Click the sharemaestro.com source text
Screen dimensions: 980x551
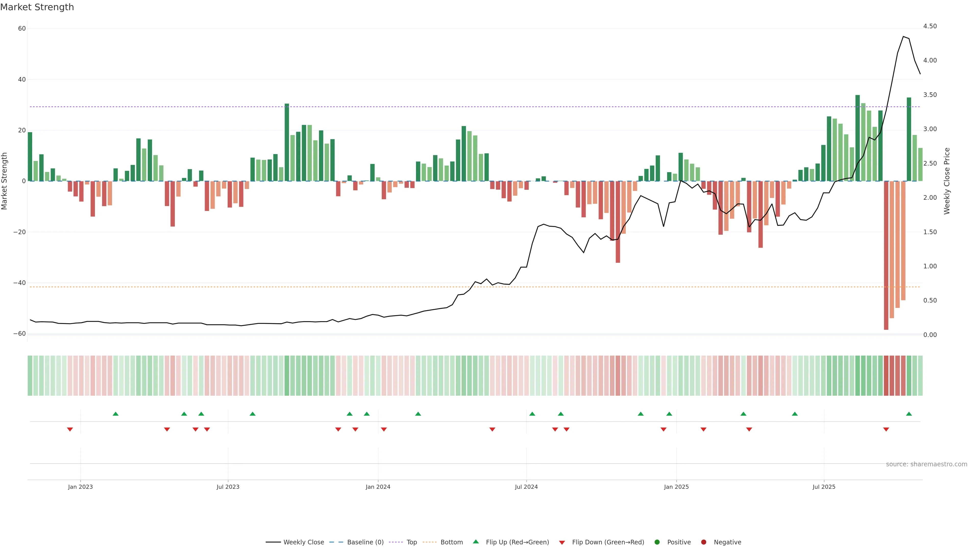pyautogui.click(x=926, y=464)
